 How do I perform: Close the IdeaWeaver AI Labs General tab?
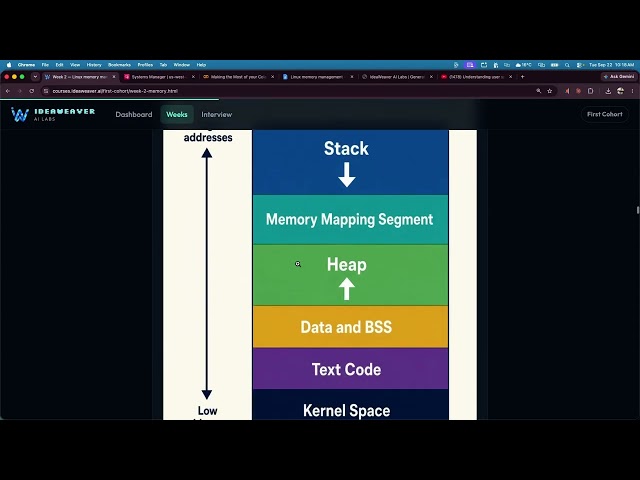click(431, 77)
